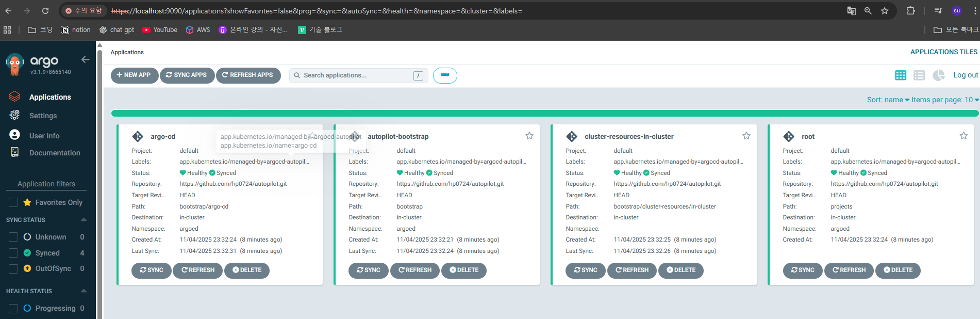
Task: Open the Items per page dropdown
Action: [945, 100]
